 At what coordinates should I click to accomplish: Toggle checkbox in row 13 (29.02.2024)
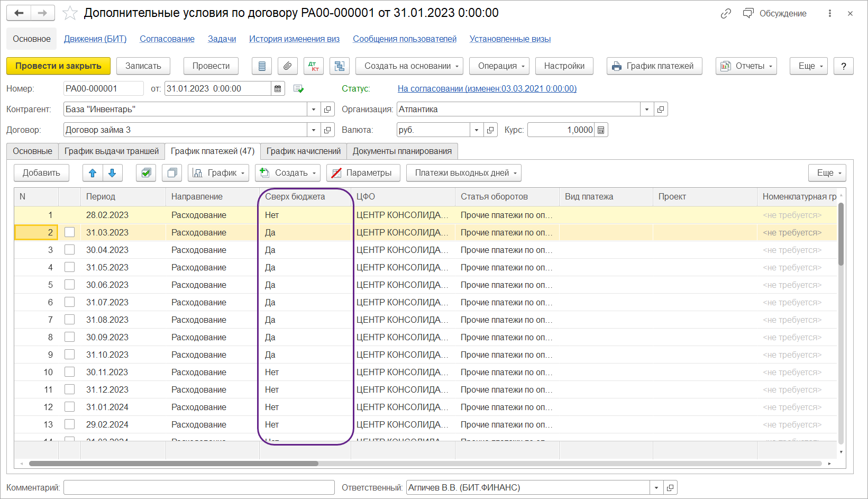(69, 424)
